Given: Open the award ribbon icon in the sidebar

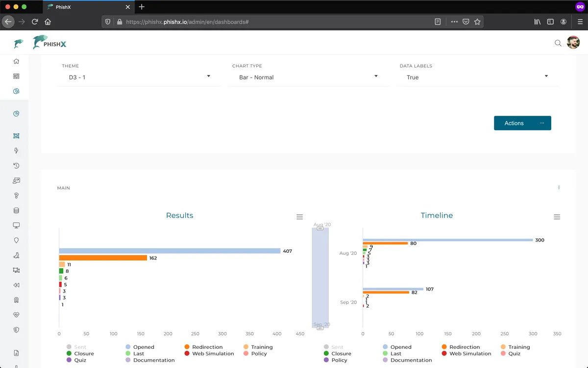Looking at the screenshot, I should pyautogui.click(x=16, y=300).
